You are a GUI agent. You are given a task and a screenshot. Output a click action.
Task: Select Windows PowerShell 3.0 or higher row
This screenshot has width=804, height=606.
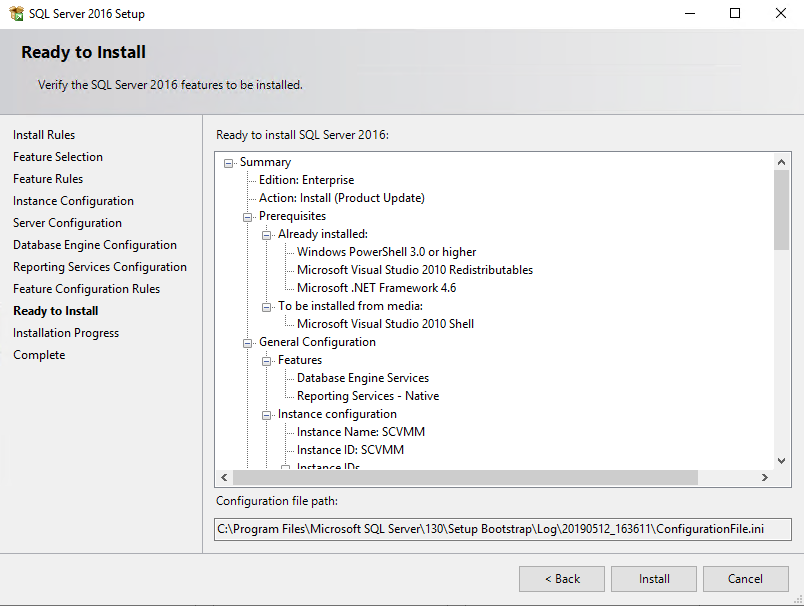tap(387, 252)
